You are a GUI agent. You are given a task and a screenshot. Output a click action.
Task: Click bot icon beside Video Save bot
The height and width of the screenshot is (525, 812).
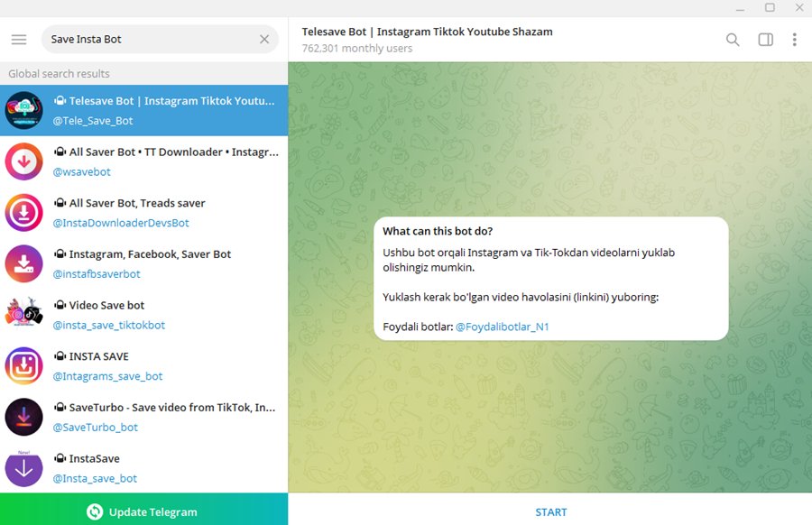pos(60,305)
